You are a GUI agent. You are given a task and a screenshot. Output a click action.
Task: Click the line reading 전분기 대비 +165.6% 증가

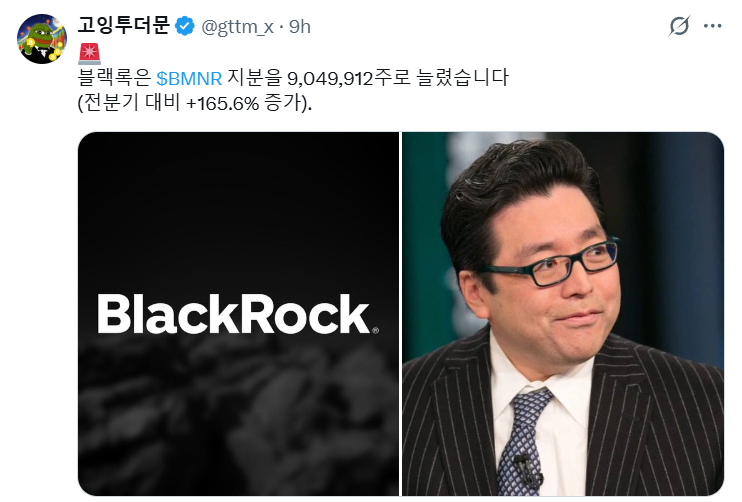[x=194, y=103]
